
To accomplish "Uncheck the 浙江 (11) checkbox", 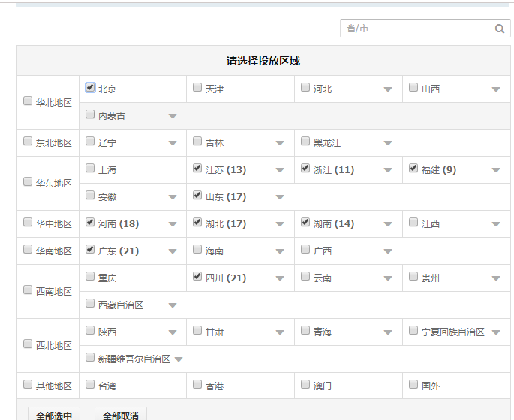I will click(305, 168).
